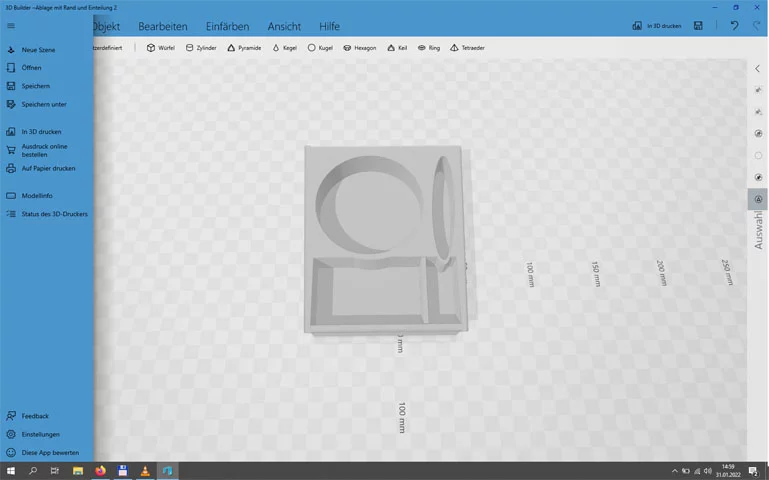Insert a Zylinder shape
Image resolution: width=769 pixels, height=480 pixels.
[x=201, y=48]
